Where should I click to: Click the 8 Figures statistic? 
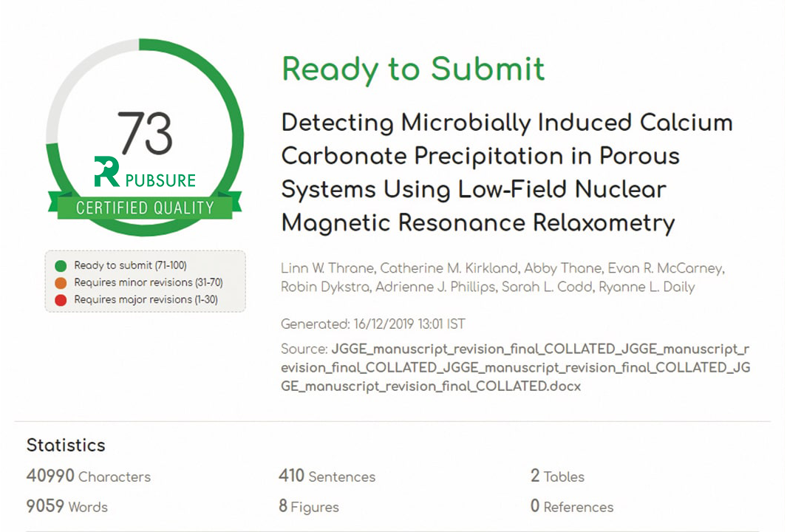(x=309, y=506)
